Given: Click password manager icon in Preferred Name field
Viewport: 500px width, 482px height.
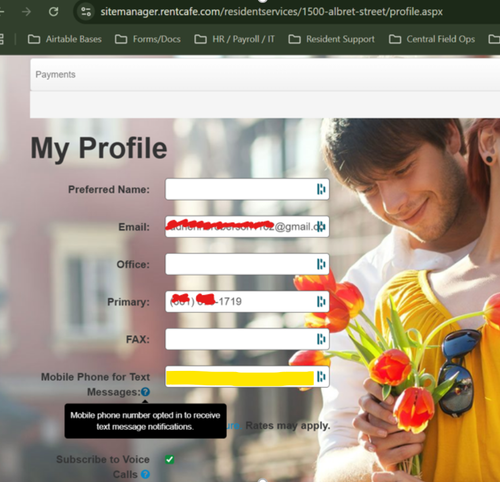Looking at the screenshot, I should (321, 189).
